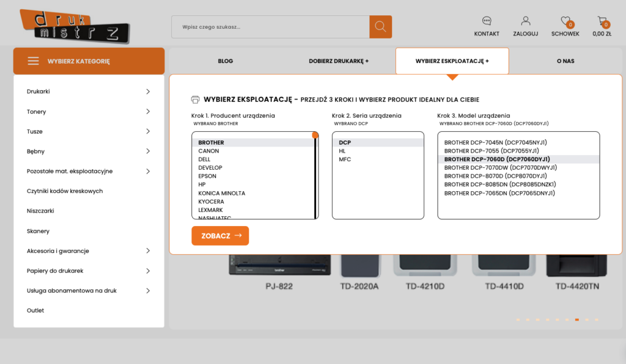Expand the Tonery category chevron
The width and height of the screenshot is (626, 364).
[x=148, y=111]
